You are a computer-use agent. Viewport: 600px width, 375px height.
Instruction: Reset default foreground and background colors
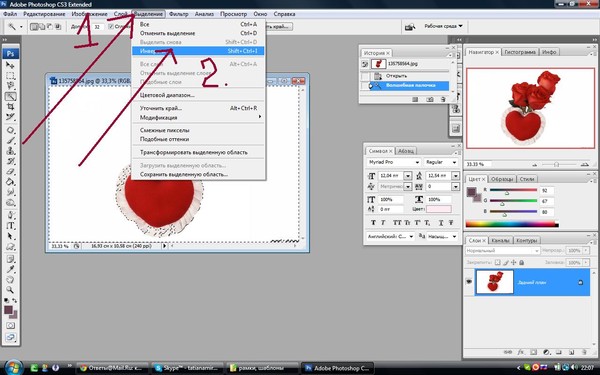(7, 301)
